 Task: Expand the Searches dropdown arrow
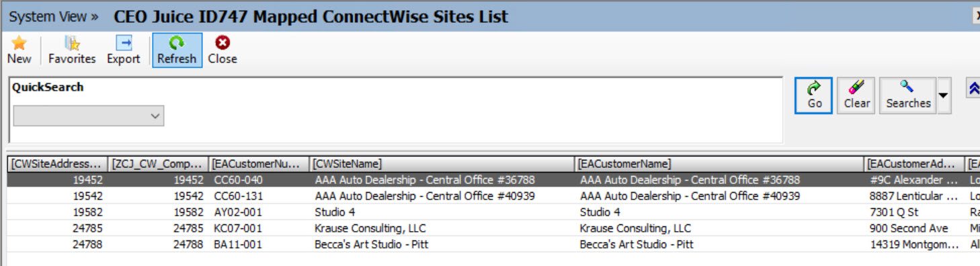[x=944, y=95]
